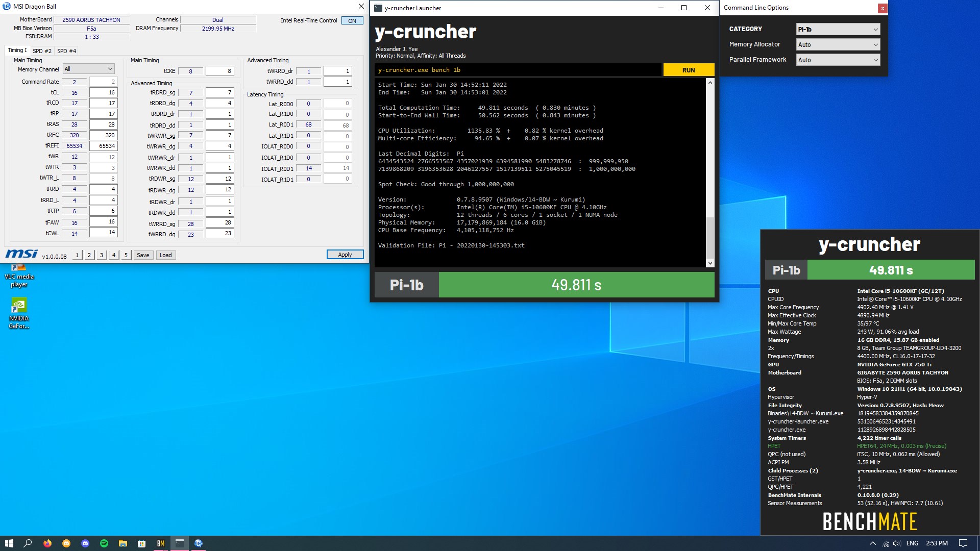Open the clock showing 2:53 PM
The width and height of the screenshot is (980, 551).
coord(937,543)
